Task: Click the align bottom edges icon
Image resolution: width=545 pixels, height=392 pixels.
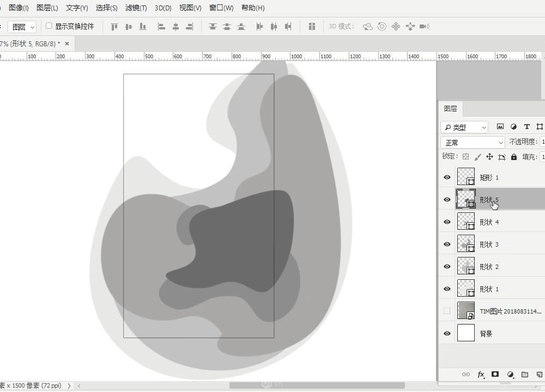Action: (143, 26)
